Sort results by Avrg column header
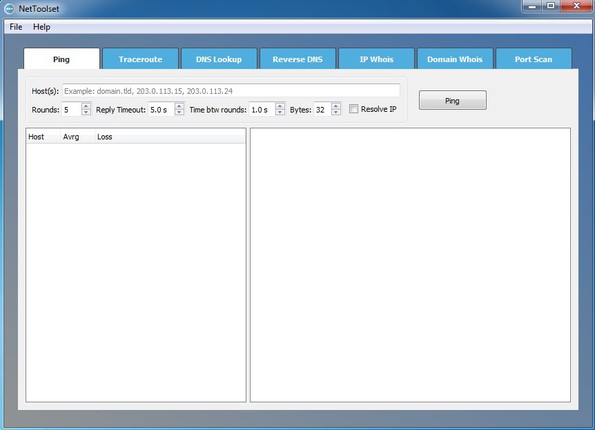The width and height of the screenshot is (595, 430). tap(77, 137)
